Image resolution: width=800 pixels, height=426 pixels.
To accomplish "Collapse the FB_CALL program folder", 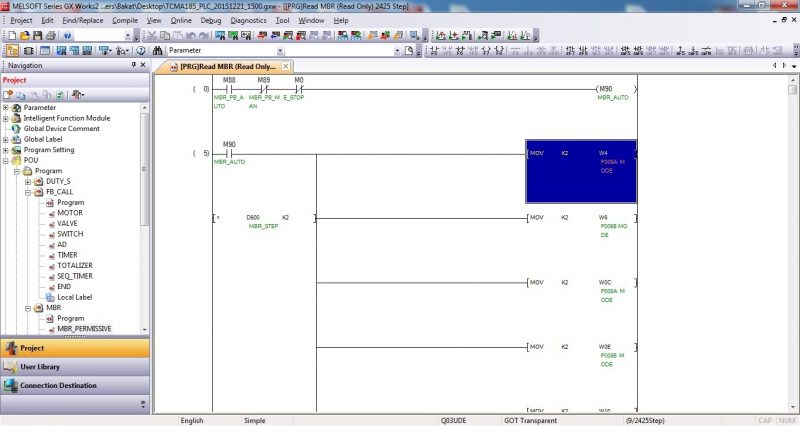I will click(28, 192).
